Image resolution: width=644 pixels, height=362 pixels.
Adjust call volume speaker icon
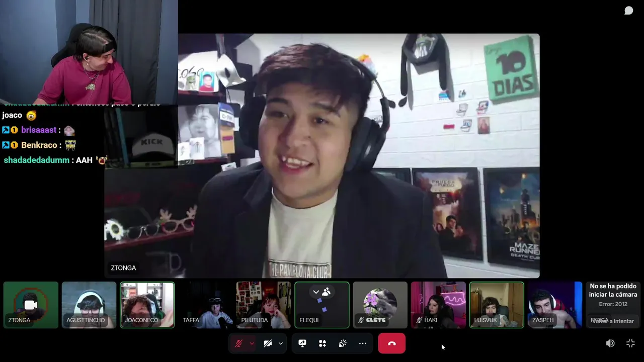tap(610, 343)
